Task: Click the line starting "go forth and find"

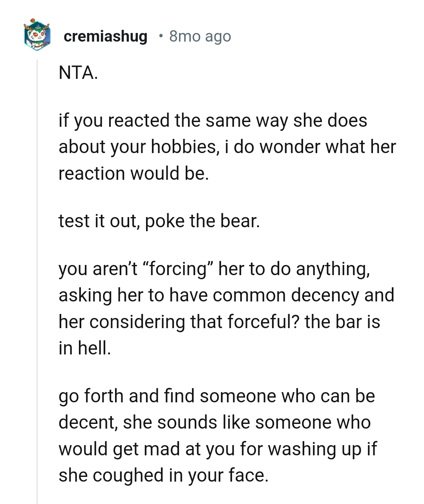Action: pos(216,396)
